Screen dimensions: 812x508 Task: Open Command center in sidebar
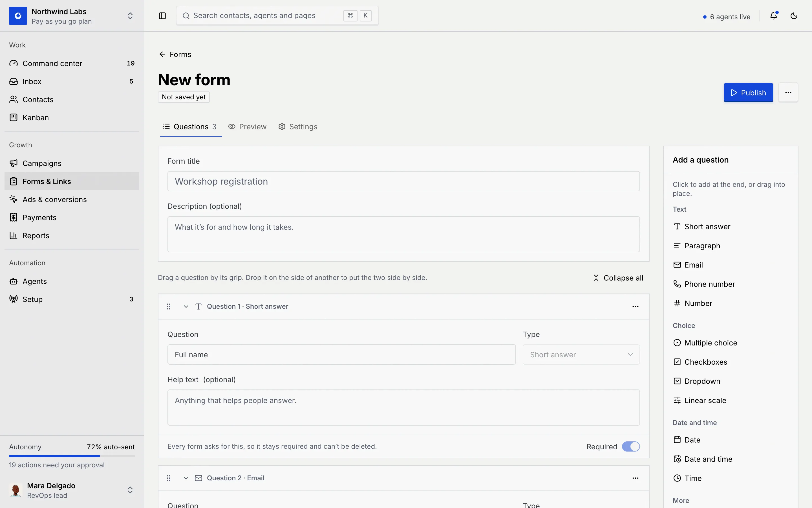point(72,63)
